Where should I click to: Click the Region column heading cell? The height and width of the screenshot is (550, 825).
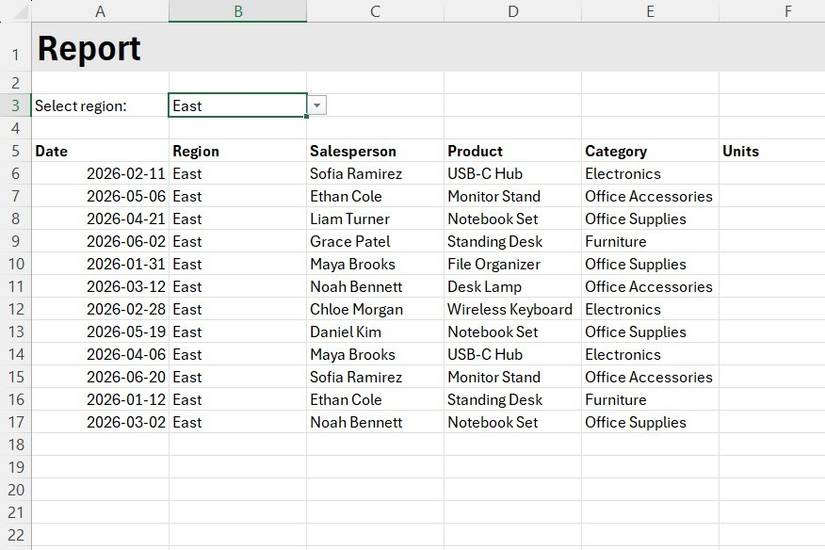pos(238,151)
